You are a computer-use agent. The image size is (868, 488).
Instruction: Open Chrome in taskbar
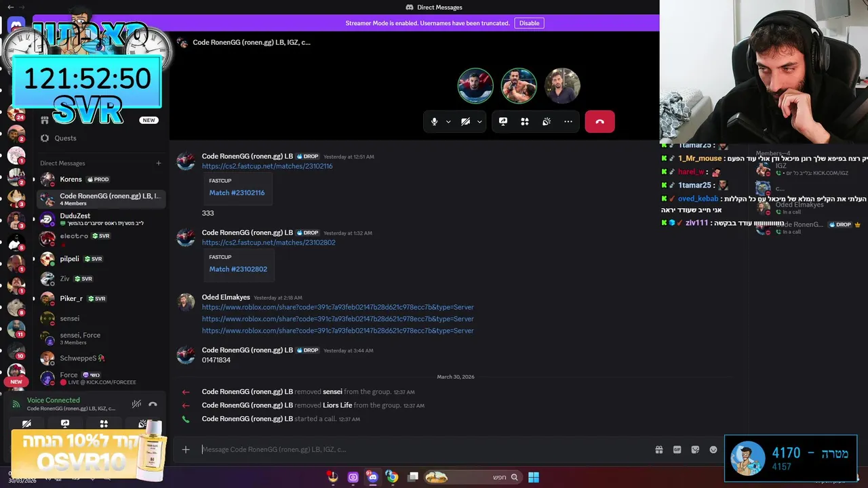[392, 477]
